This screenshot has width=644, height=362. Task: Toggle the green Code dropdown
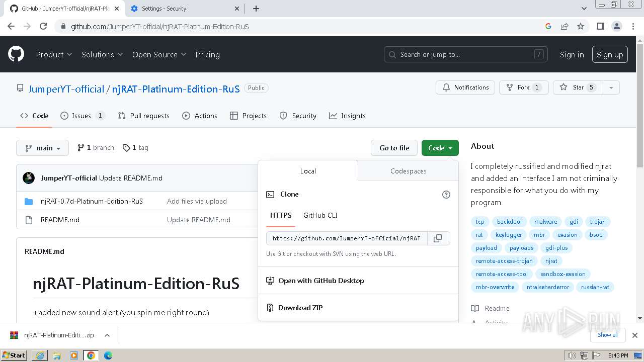coord(440,148)
